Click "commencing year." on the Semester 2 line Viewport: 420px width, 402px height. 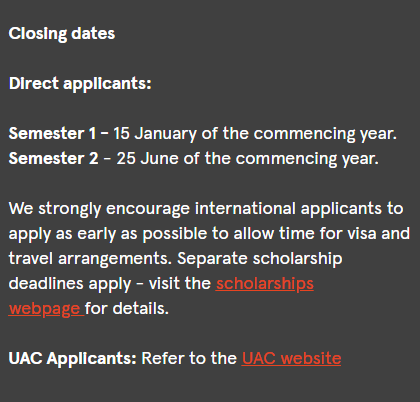pyautogui.click(x=307, y=159)
